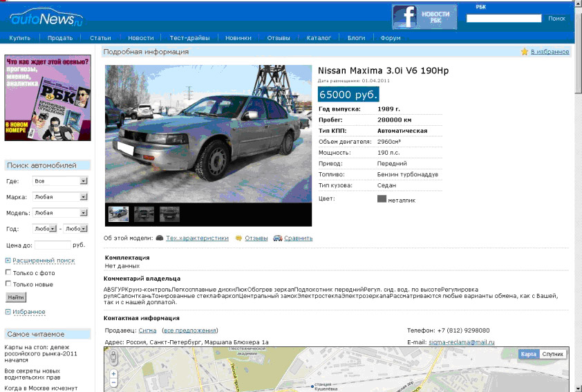Switch the map to Спутник view
The height and width of the screenshot is (392, 582).
[x=552, y=354]
